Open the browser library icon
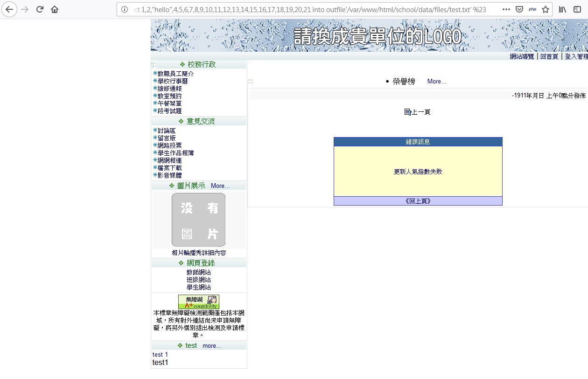The width and height of the screenshot is (588, 379). tap(563, 9)
